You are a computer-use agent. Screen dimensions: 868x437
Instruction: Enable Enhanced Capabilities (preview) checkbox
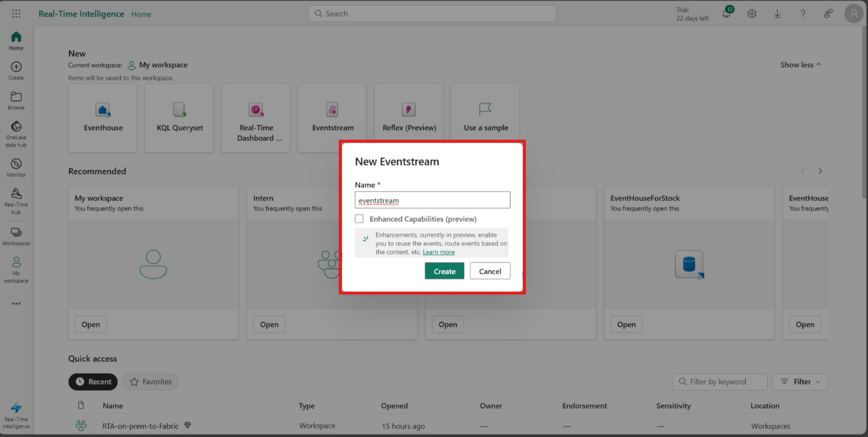359,219
